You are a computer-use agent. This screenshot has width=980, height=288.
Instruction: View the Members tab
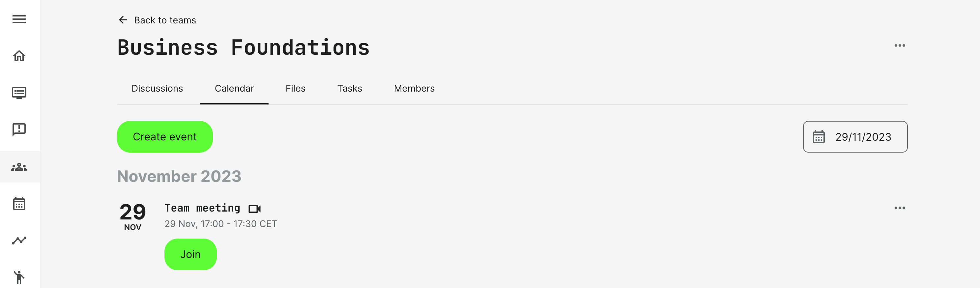(414, 89)
